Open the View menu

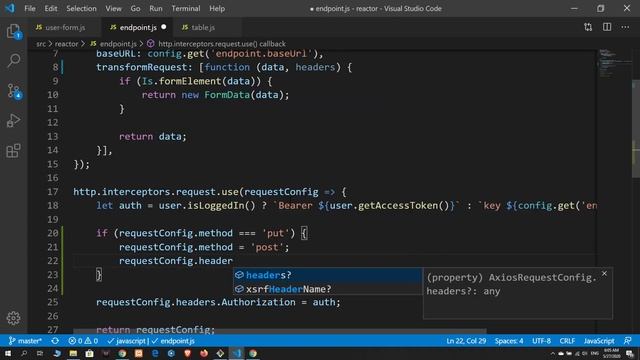click(x=113, y=8)
